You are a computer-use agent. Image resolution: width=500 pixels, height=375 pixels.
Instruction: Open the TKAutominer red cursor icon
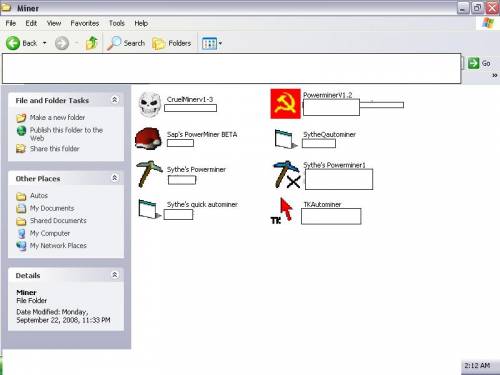pyautogui.click(x=282, y=211)
